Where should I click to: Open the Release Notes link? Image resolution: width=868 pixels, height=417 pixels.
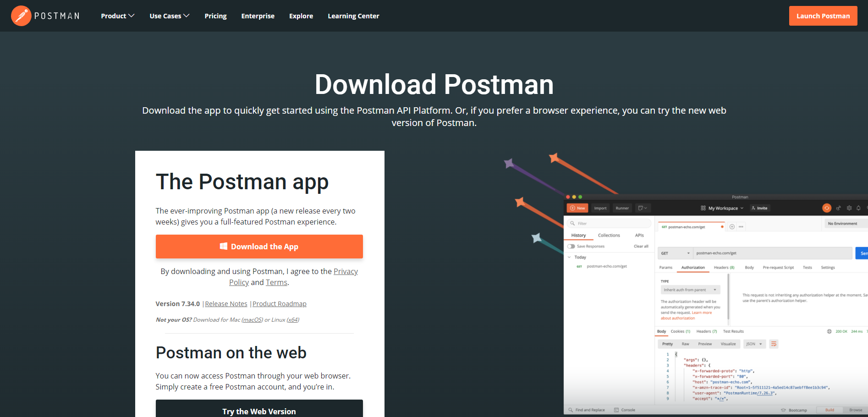click(x=225, y=303)
